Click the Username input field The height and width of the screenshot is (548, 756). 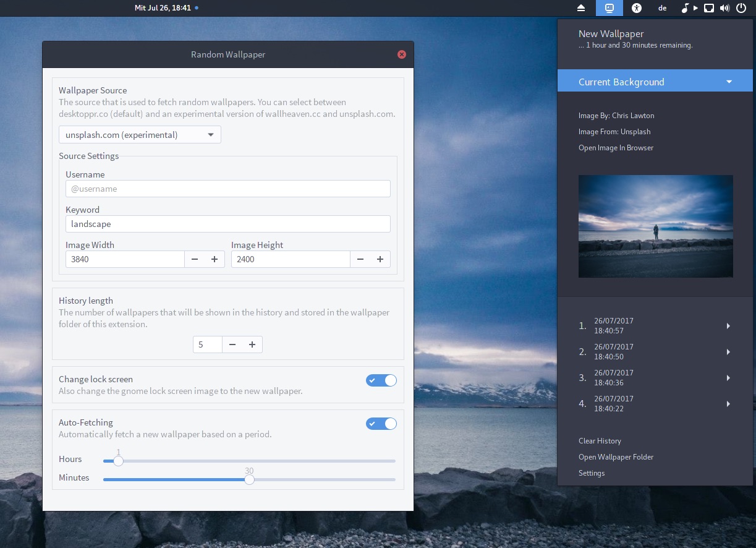(x=227, y=189)
